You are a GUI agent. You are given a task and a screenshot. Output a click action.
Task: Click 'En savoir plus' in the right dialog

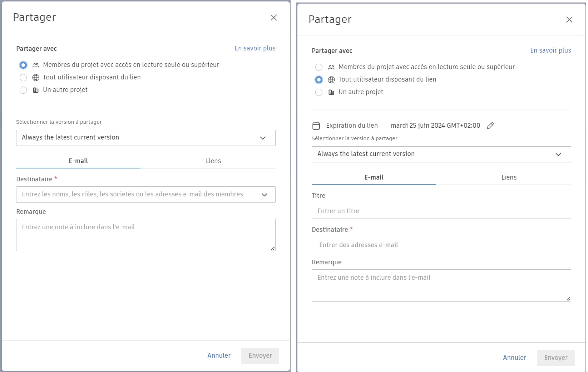(550, 50)
